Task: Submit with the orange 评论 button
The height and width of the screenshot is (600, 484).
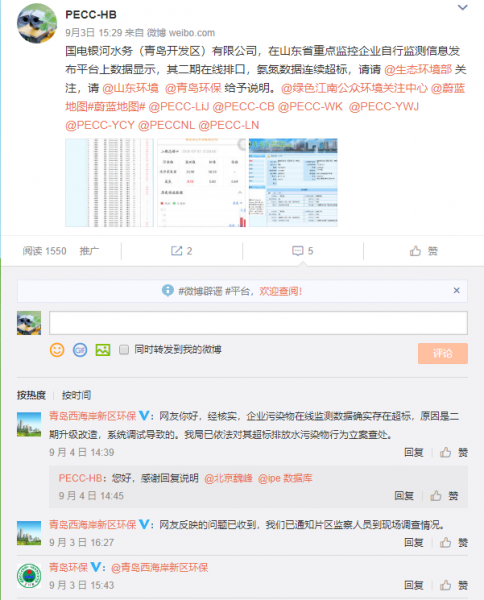Action: pos(443,353)
